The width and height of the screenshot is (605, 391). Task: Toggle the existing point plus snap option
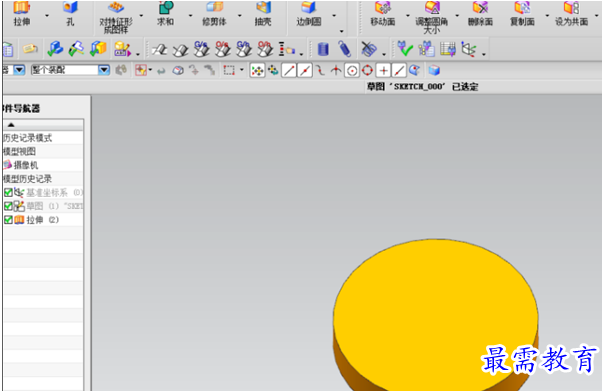[x=383, y=71]
